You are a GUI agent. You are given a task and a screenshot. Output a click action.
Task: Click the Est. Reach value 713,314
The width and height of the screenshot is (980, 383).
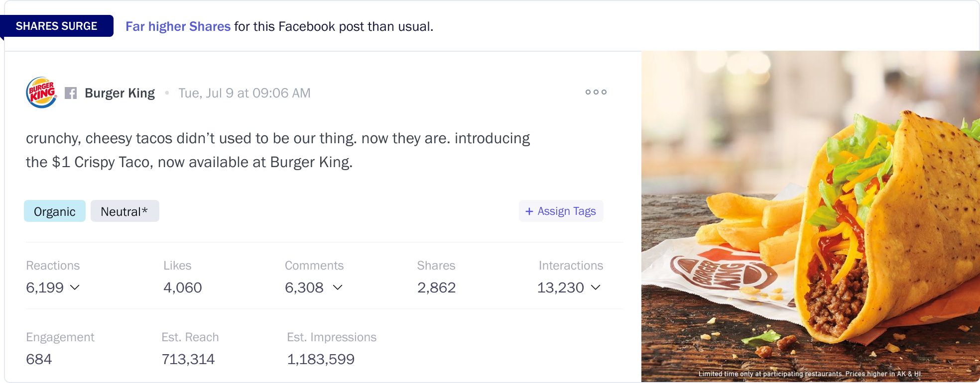188,359
